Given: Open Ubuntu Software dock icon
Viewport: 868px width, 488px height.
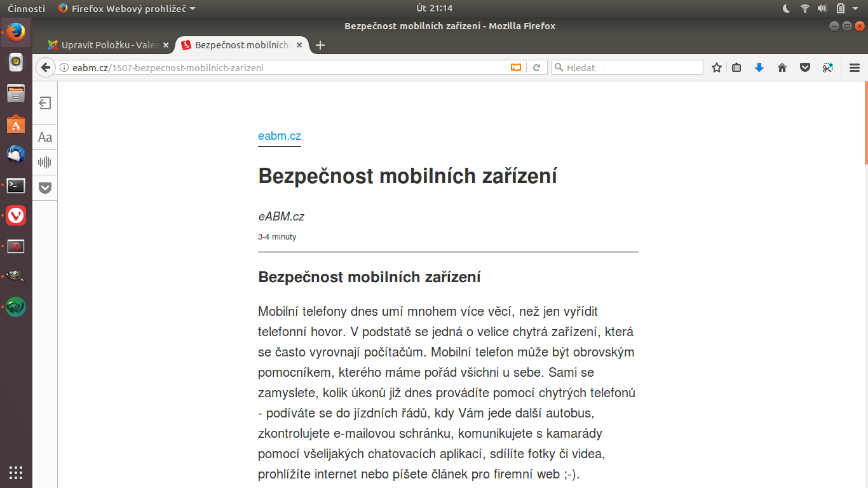Looking at the screenshot, I should [16, 124].
